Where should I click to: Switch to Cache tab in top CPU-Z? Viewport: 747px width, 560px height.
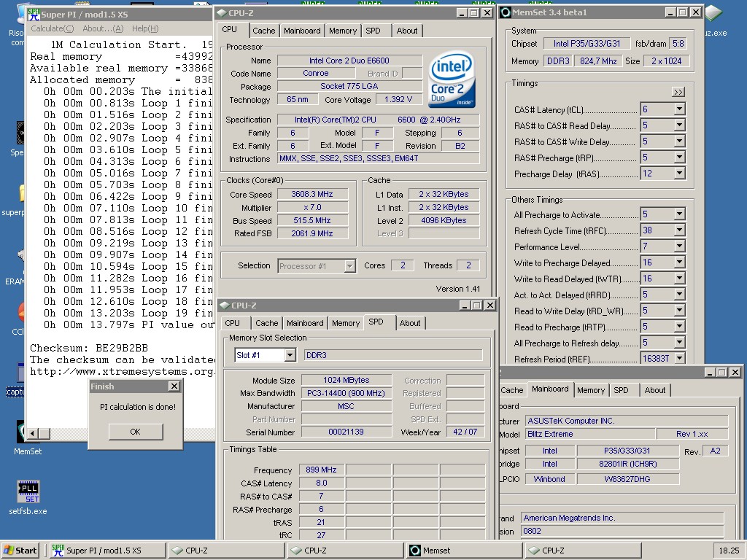pyautogui.click(x=264, y=31)
